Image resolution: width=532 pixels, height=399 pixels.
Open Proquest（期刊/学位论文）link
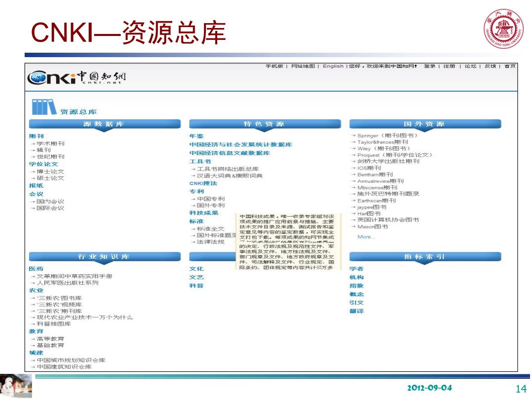pos(395,155)
